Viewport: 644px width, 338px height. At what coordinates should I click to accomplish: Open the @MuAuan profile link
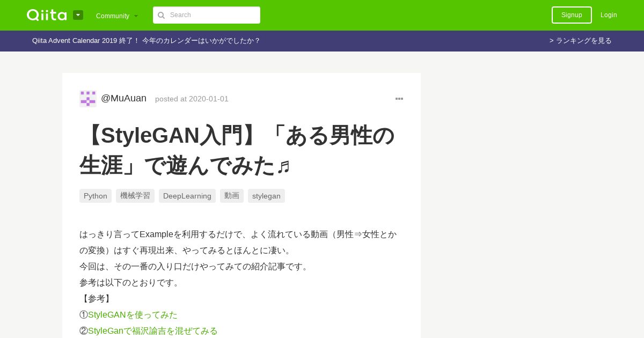tap(123, 98)
